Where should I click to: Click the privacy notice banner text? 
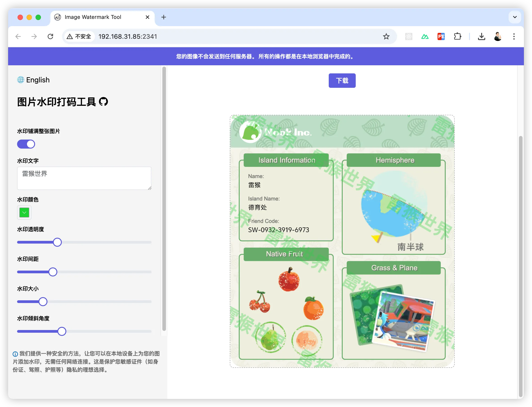pos(266,57)
